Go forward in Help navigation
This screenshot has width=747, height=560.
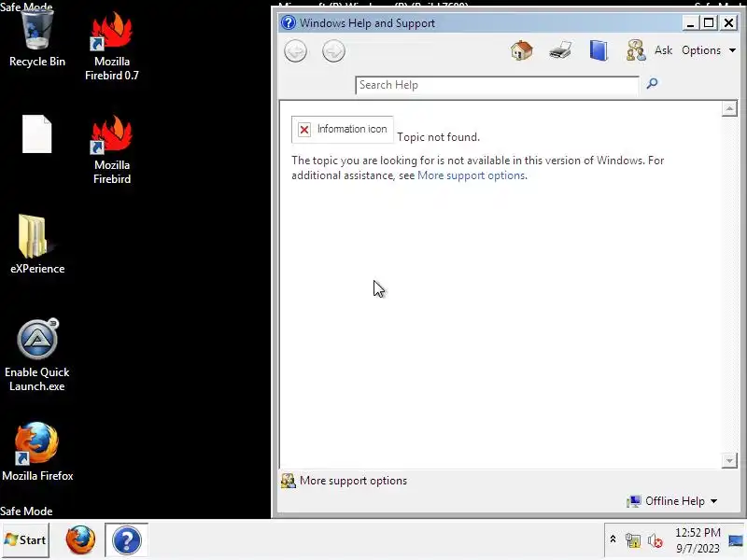[x=333, y=51]
